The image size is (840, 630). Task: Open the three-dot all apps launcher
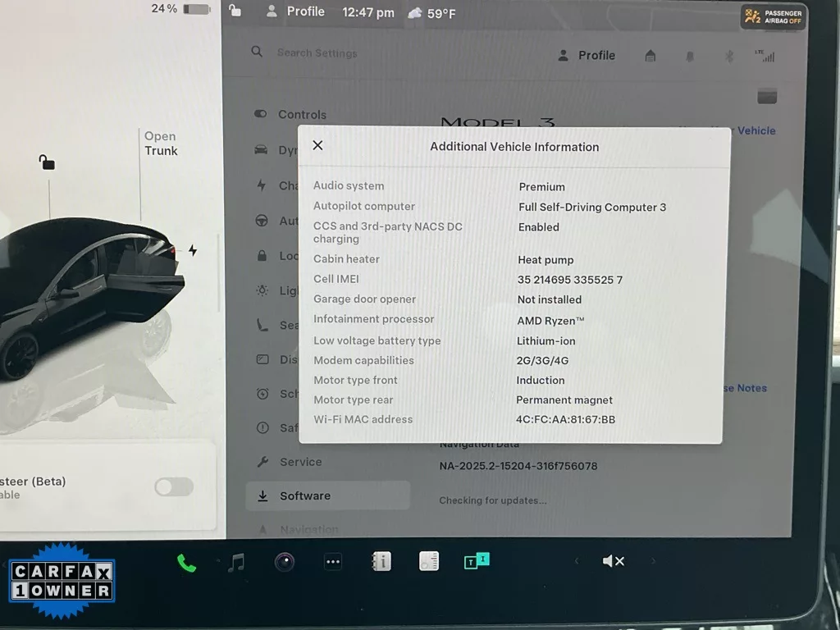pyautogui.click(x=332, y=562)
